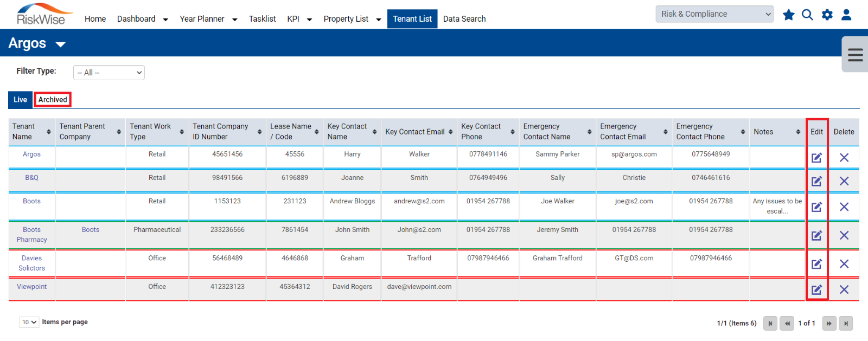Delete the Viewpoint tenant row
Viewport: 868px width, 341px height.
(844, 289)
